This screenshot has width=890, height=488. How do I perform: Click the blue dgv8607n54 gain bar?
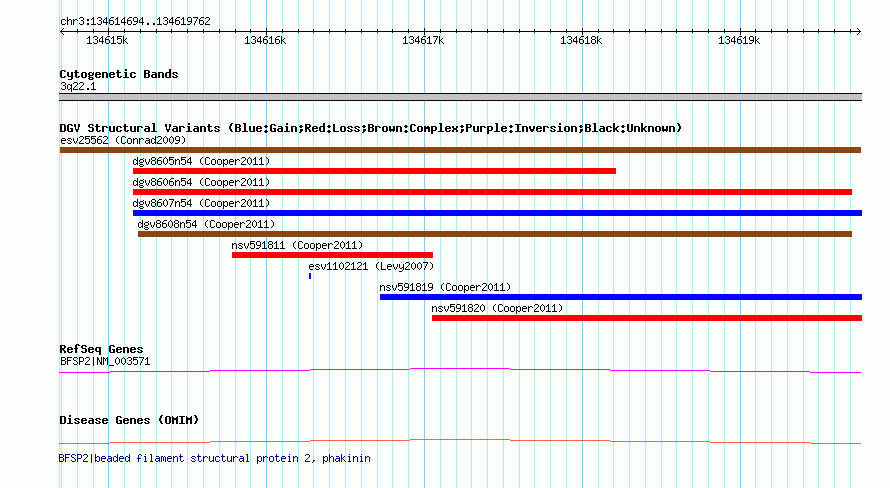(497, 213)
